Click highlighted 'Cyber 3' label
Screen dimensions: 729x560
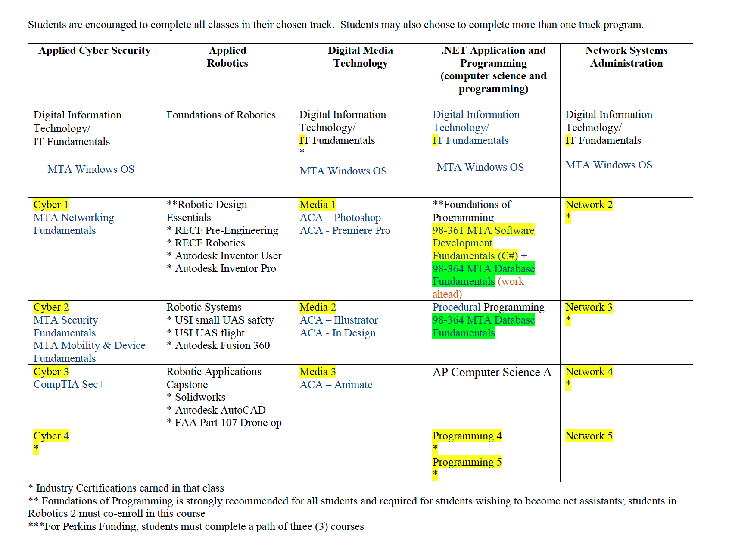pos(51,372)
